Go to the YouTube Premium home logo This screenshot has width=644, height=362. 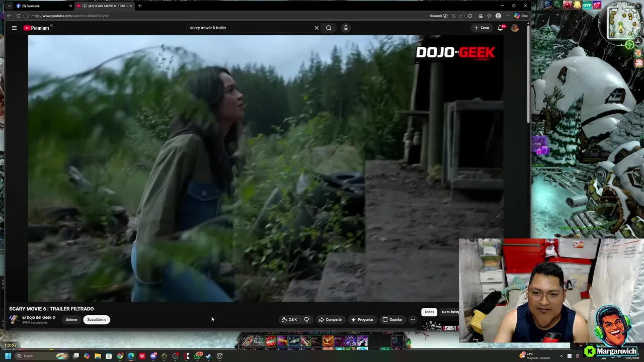[x=38, y=28]
